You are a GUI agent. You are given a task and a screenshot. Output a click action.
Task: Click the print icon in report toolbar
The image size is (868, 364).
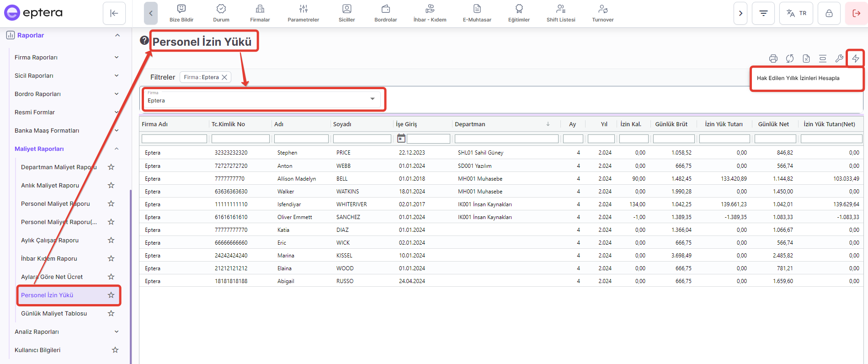pyautogui.click(x=773, y=59)
